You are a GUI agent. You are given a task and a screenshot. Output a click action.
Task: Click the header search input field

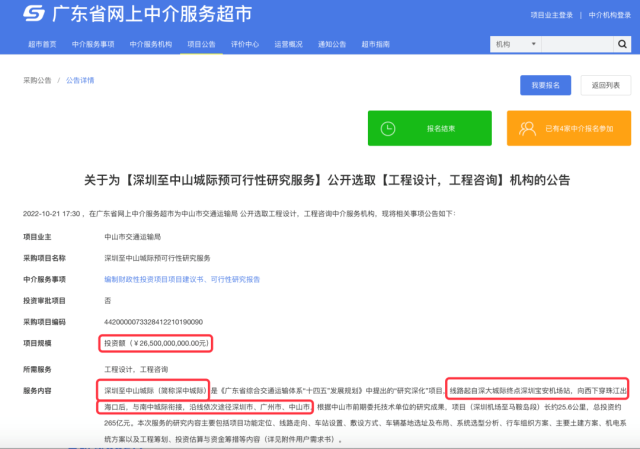click(x=578, y=44)
